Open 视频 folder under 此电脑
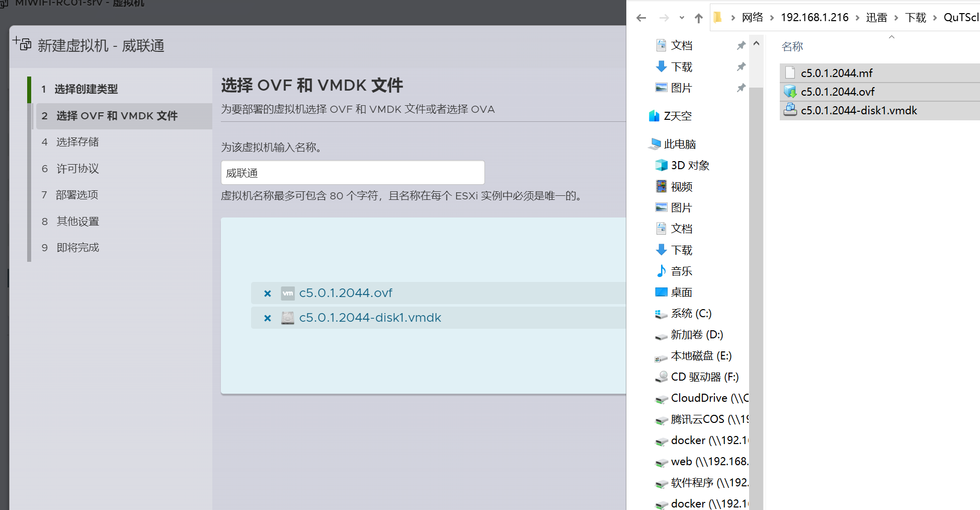 (x=681, y=187)
